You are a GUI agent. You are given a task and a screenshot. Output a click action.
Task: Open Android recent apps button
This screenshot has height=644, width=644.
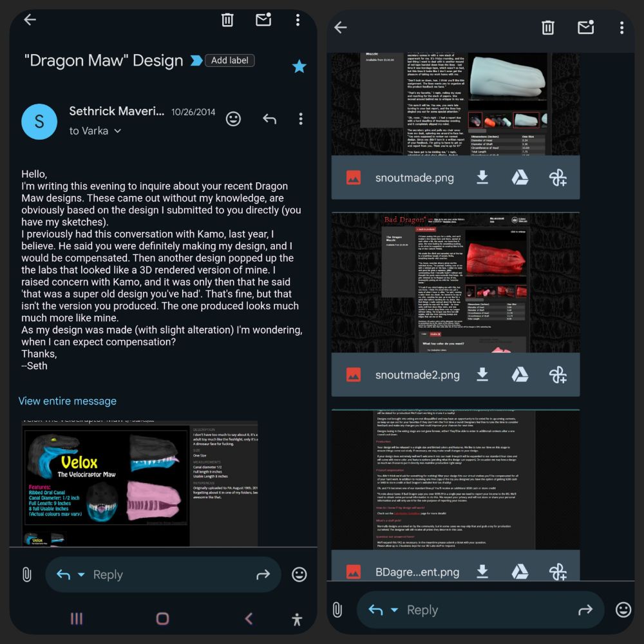pyautogui.click(x=77, y=618)
